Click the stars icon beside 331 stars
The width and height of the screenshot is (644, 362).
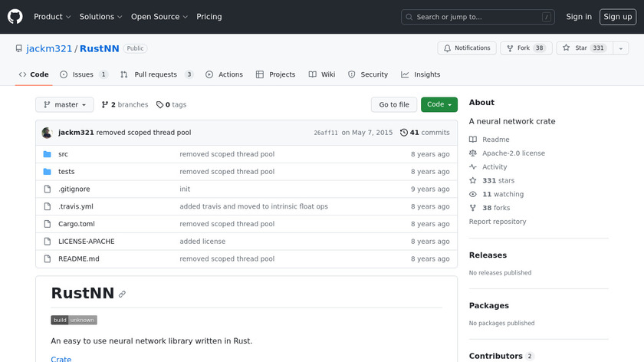473,180
